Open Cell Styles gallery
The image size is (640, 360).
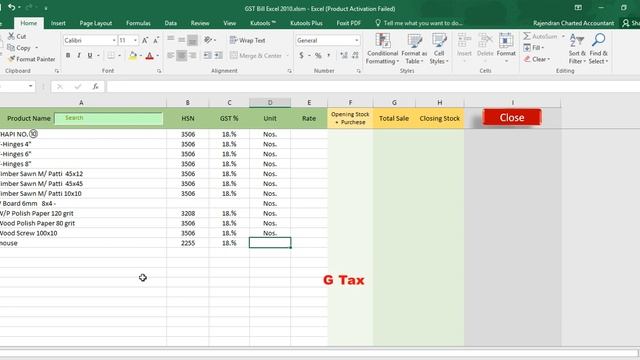pos(439,49)
